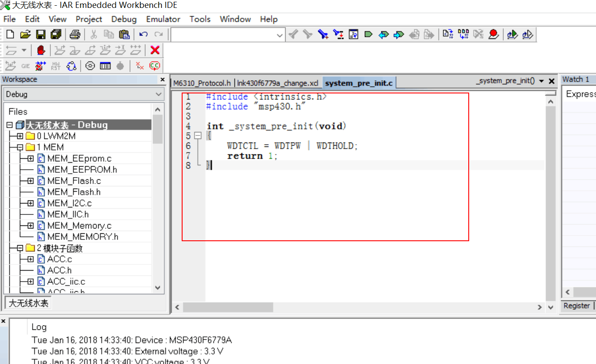Viewport: 596px width, 364px height.
Task: Select MEM_Flash.h in the file tree
Action: 74,192
